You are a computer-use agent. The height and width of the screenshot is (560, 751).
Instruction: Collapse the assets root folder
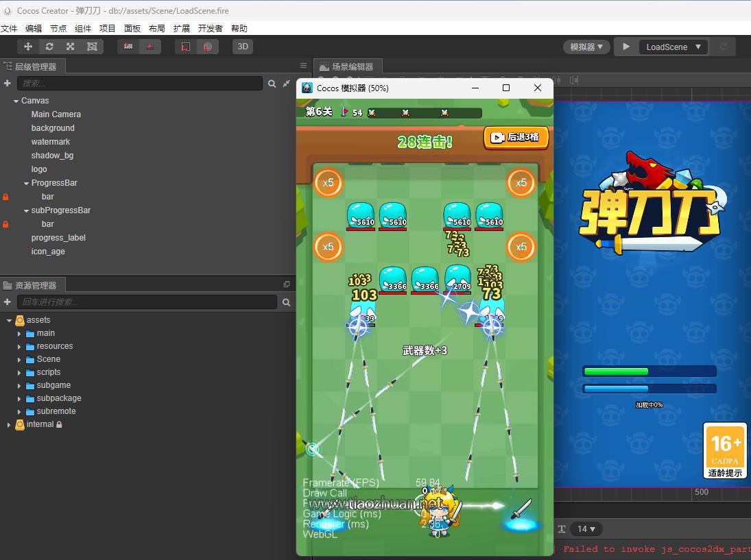[x=9, y=320]
